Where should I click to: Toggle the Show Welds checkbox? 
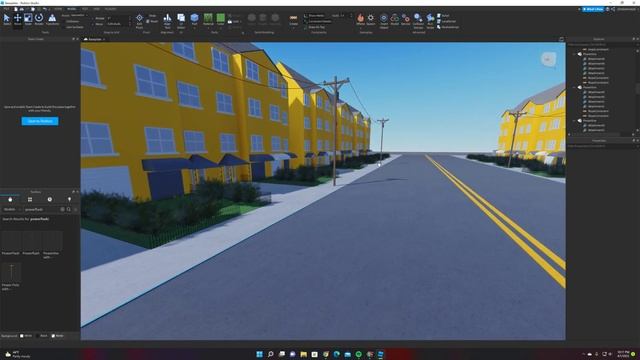306,16
